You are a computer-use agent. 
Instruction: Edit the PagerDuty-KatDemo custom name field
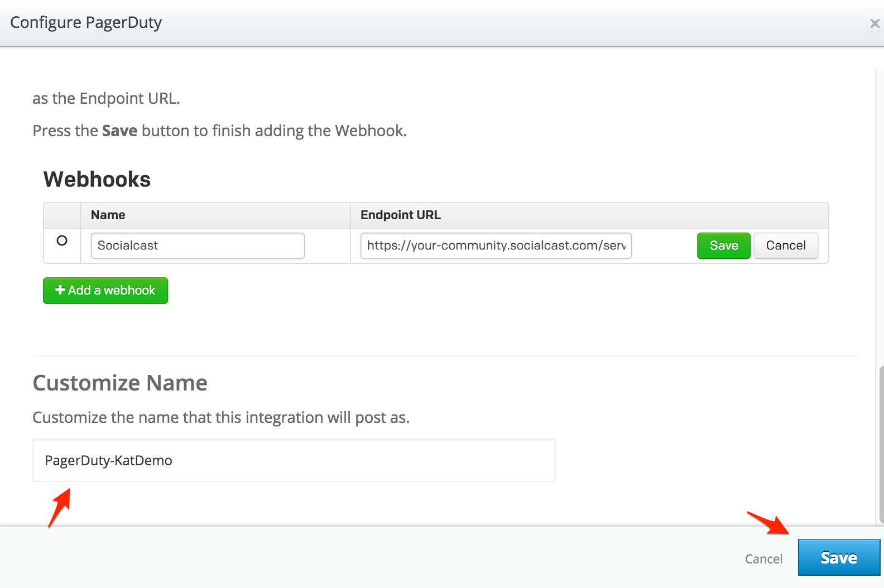coord(294,460)
